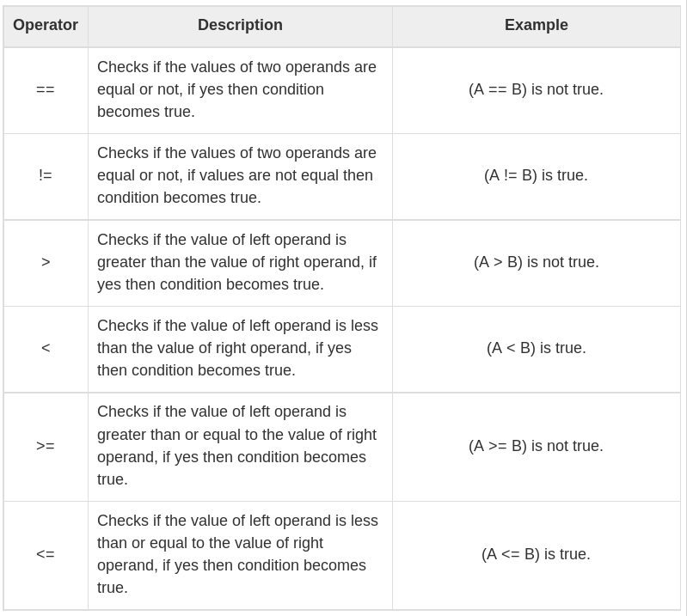This screenshot has height=616, width=687.
Task: Click the "(A <= B) is true." example
Action: click(536, 555)
